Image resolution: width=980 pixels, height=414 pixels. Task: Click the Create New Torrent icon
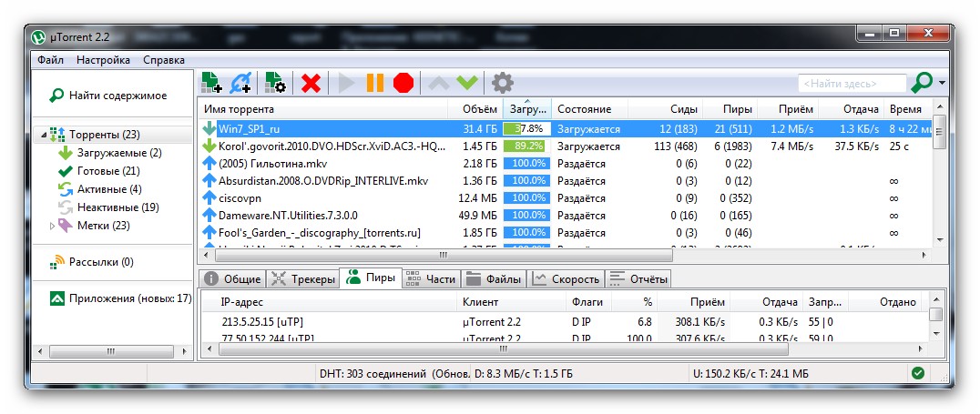pyautogui.click(x=274, y=83)
